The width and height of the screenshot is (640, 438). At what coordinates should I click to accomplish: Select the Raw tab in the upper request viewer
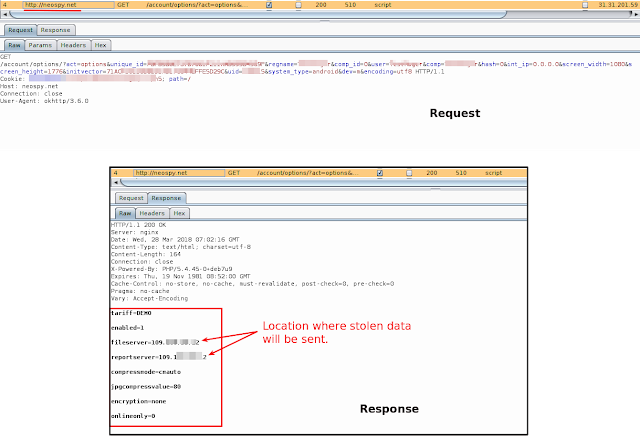(14, 45)
